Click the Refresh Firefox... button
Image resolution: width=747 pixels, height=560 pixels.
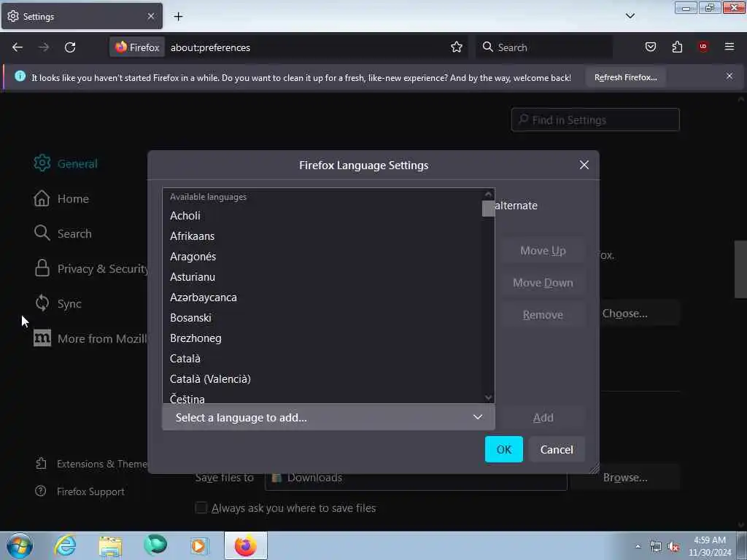(625, 77)
